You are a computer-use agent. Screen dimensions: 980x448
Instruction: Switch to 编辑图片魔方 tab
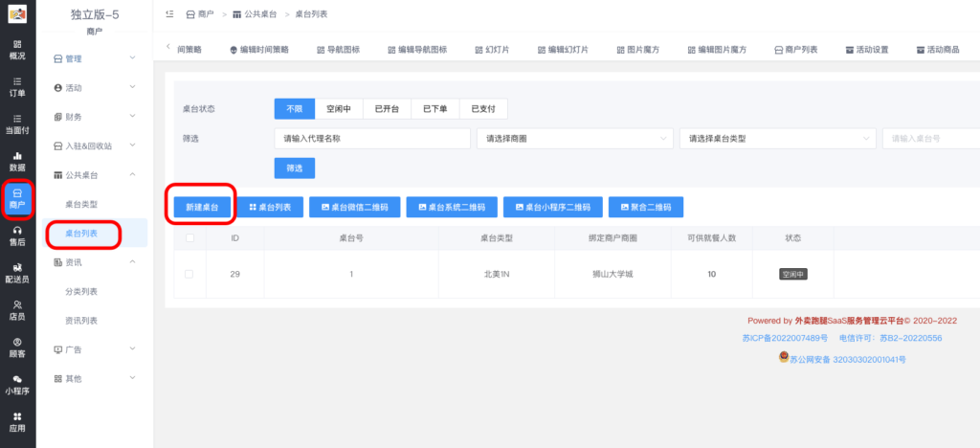click(717, 50)
